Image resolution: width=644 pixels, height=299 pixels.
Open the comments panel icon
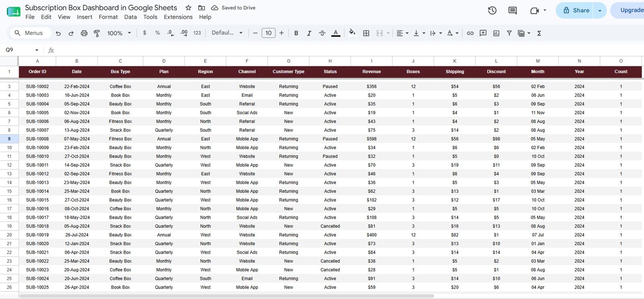(x=512, y=10)
